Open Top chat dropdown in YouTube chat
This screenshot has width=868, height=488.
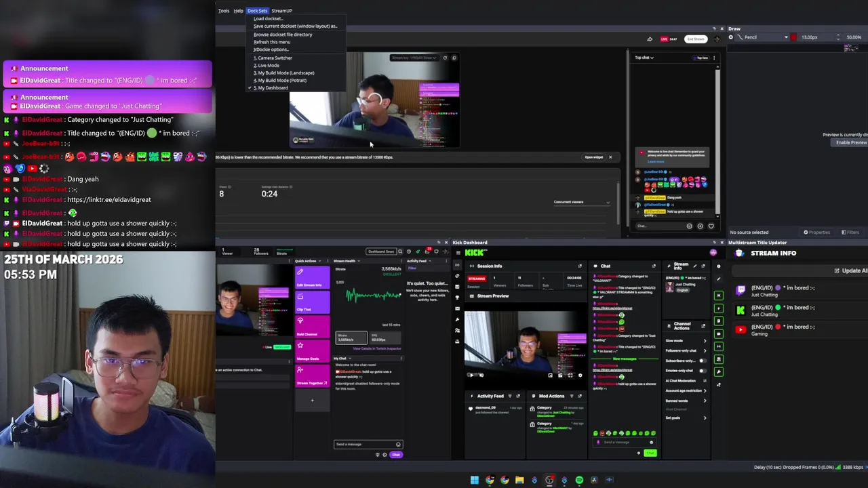pyautogui.click(x=644, y=58)
